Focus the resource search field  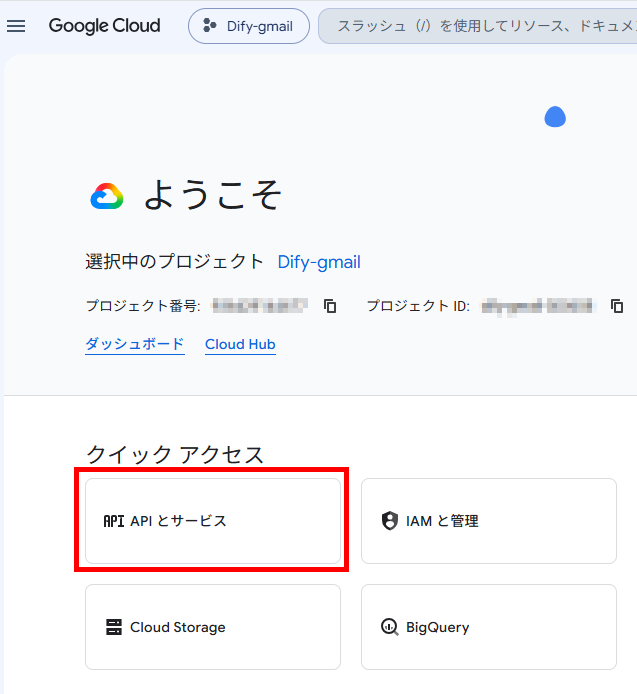pos(478,26)
